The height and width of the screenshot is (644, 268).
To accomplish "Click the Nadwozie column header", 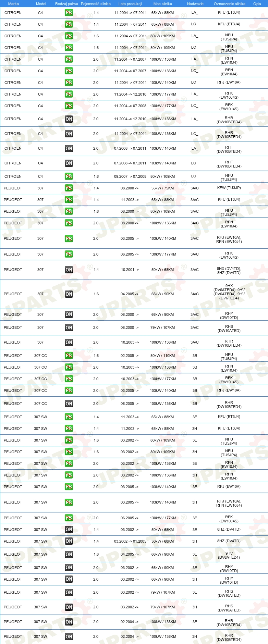I will pos(195,4).
